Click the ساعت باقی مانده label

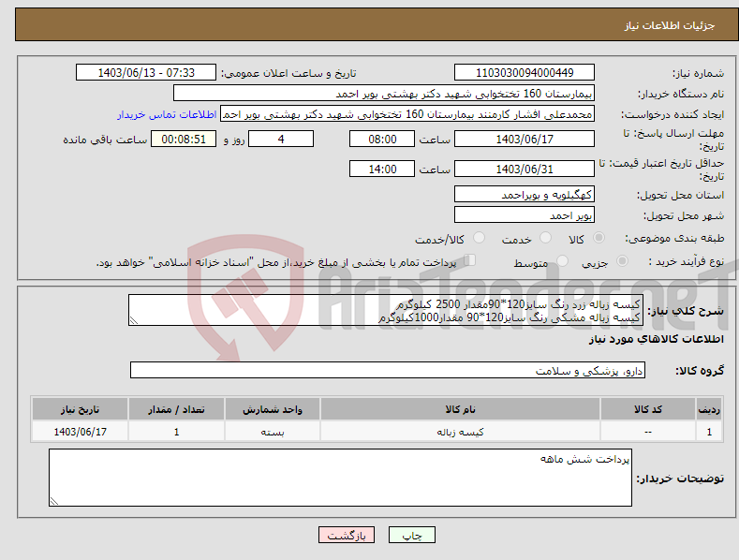pos(105,140)
